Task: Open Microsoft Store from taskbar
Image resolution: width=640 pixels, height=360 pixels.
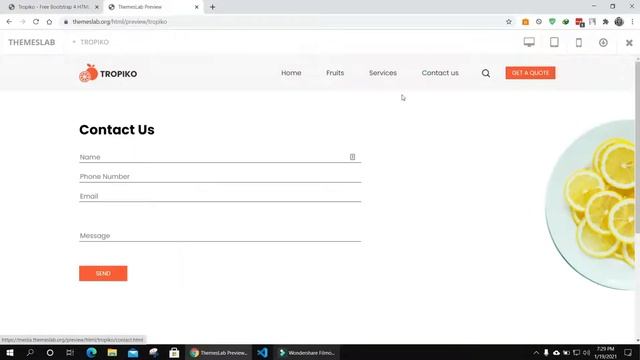Action: click(x=174, y=353)
